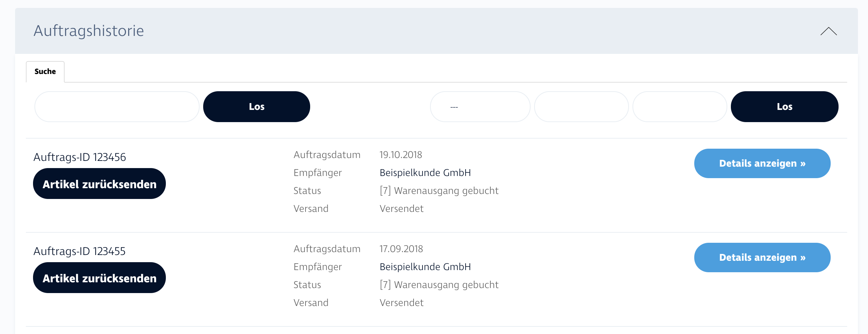Collapse the Auftragshistorie panel with the chevron

829,31
